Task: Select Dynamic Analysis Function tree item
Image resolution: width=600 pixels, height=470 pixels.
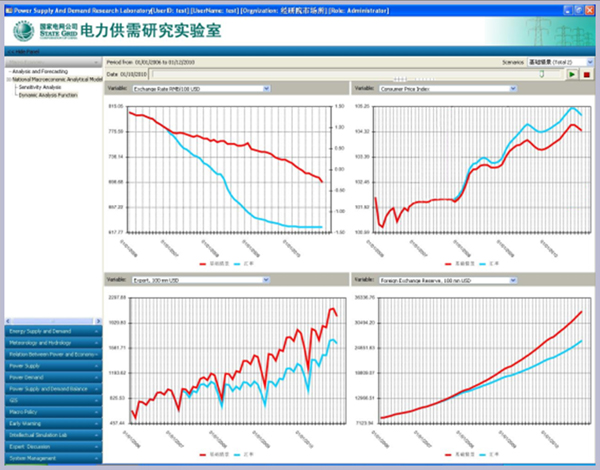Action: point(47,94)
